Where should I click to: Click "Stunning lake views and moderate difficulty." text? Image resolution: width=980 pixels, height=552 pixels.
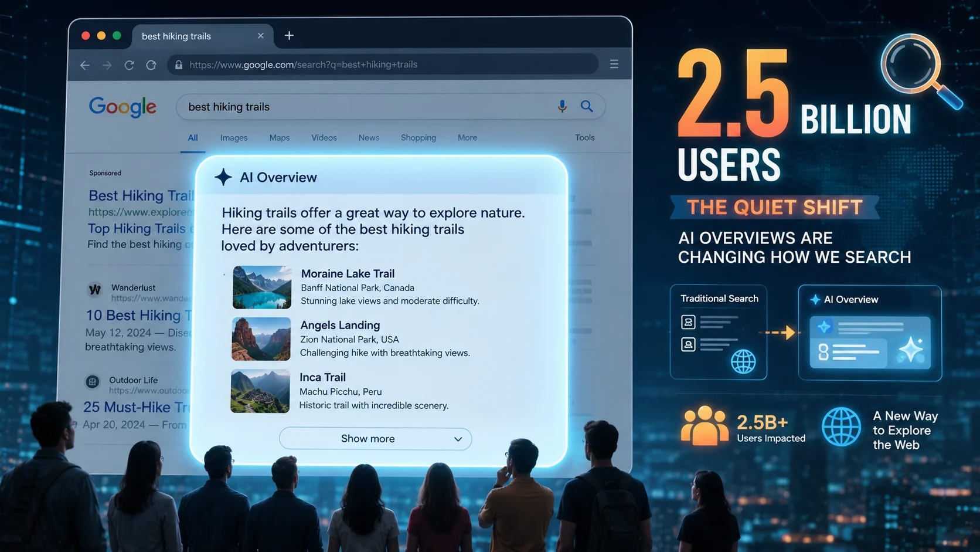[390, 301]
